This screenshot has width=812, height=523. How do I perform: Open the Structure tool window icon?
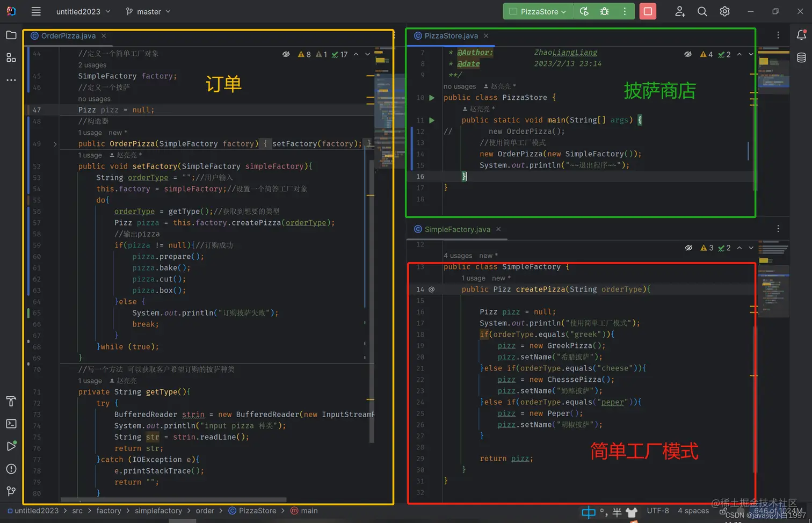pyautogui.click(x=11, y=57)
